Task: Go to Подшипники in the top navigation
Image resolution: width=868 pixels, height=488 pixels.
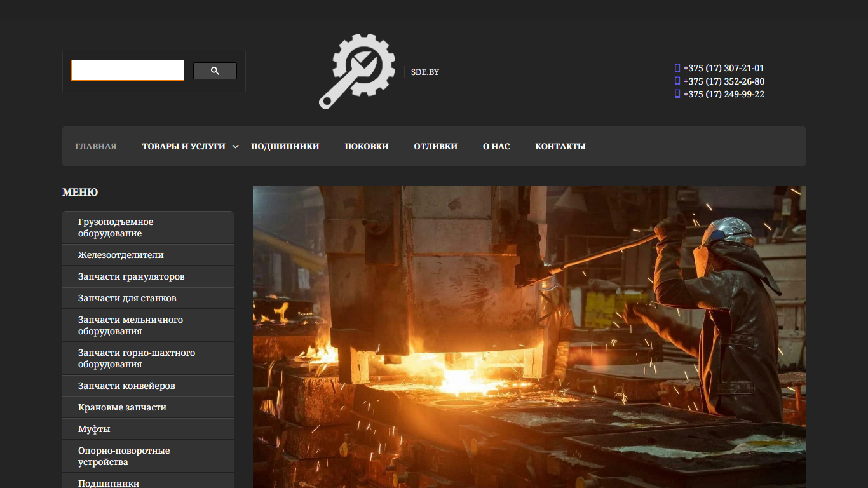Action: tap(285, 146)
